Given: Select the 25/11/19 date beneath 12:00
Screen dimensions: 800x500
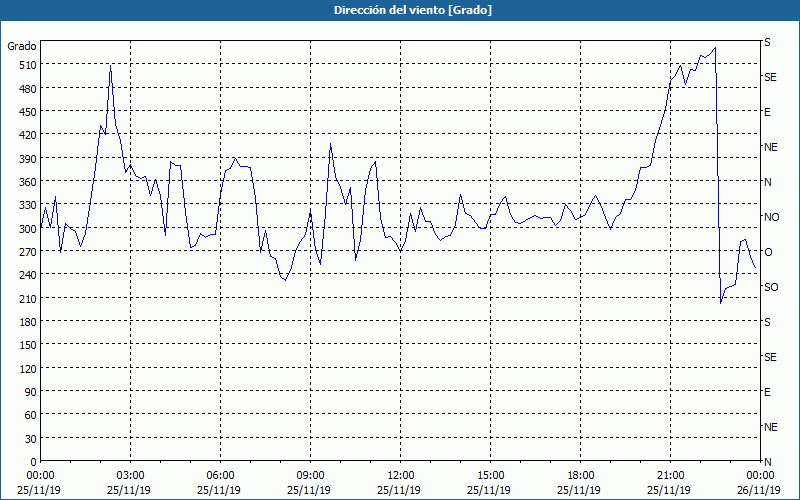Looking at the screenshot, I should click(399, 490).
